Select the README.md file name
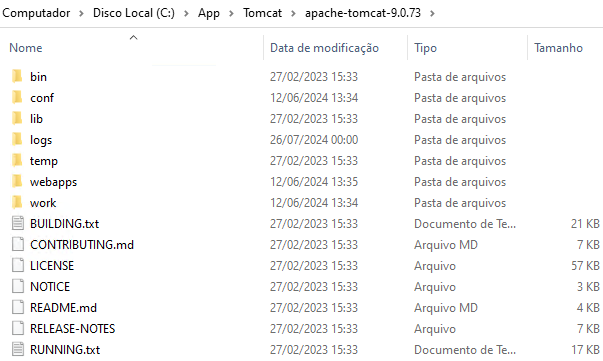 tap(63, 308)
